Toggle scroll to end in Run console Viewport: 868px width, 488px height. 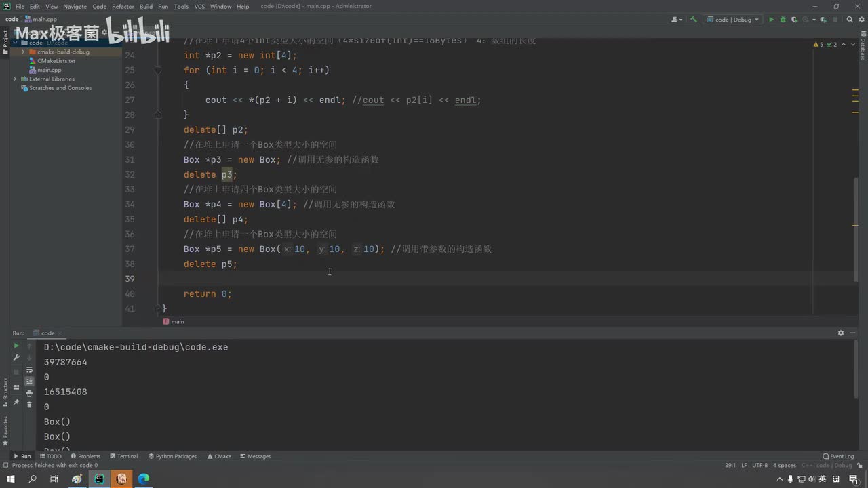coord(29,382)
